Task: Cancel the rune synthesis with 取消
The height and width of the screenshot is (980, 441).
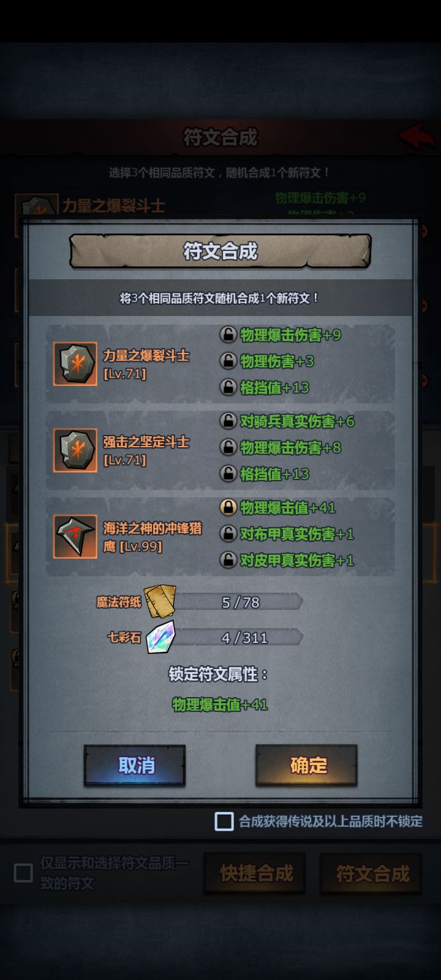Action: pos(135,766)
